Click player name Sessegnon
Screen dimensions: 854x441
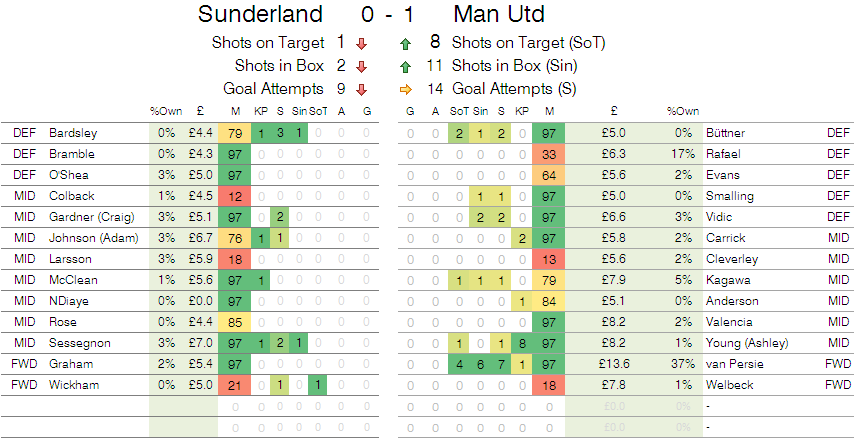pyautogui.click(x=80, y=343)
